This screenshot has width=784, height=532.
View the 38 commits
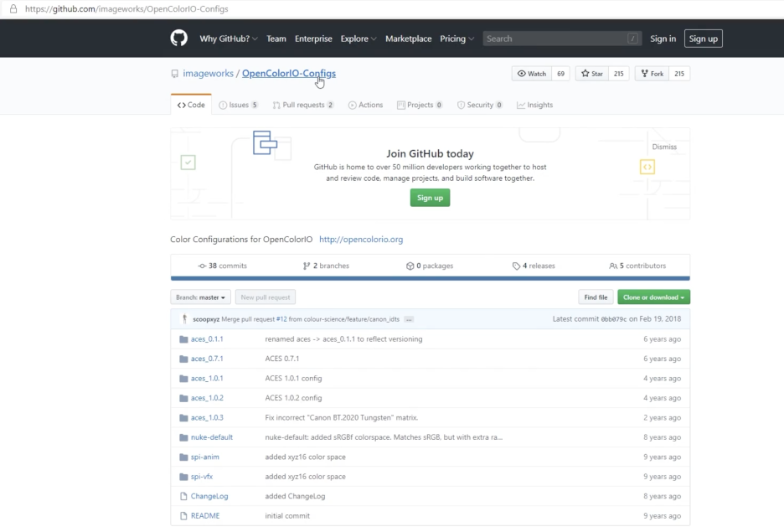pos(223,266)
